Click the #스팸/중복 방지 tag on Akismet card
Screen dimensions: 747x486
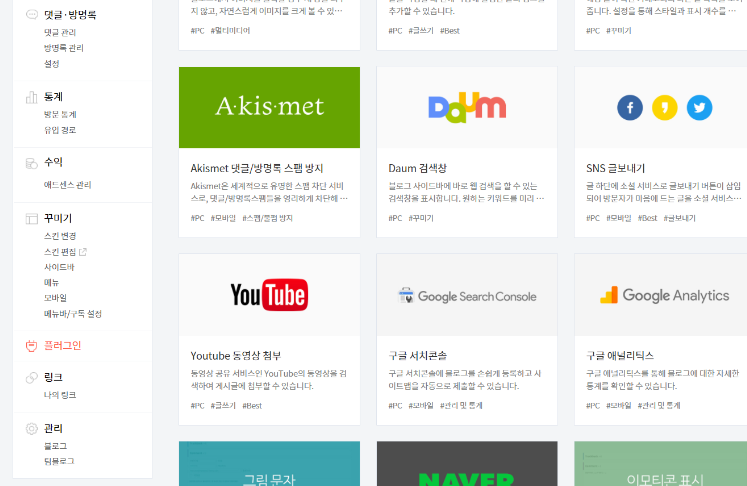(x=267, y=218)
